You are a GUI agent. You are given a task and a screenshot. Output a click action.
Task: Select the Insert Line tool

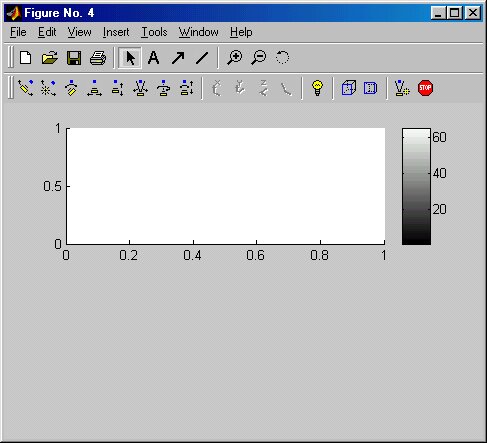(202, 58)
